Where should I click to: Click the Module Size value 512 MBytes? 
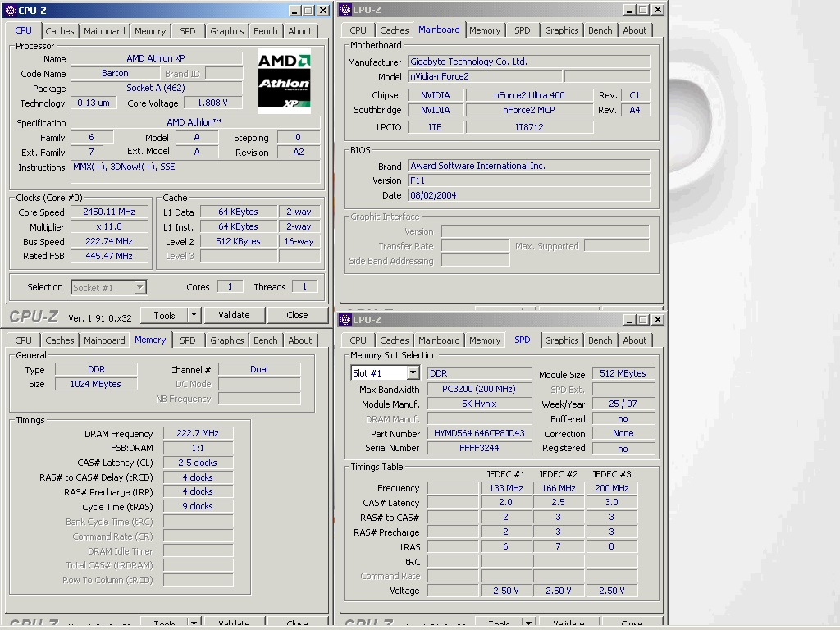[623, 373]
